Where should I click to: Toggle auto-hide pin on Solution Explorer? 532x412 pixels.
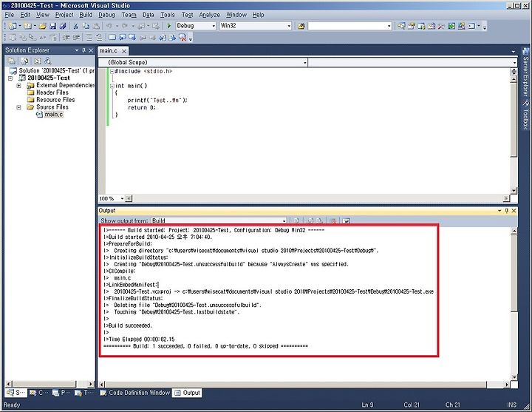(83, 50)
